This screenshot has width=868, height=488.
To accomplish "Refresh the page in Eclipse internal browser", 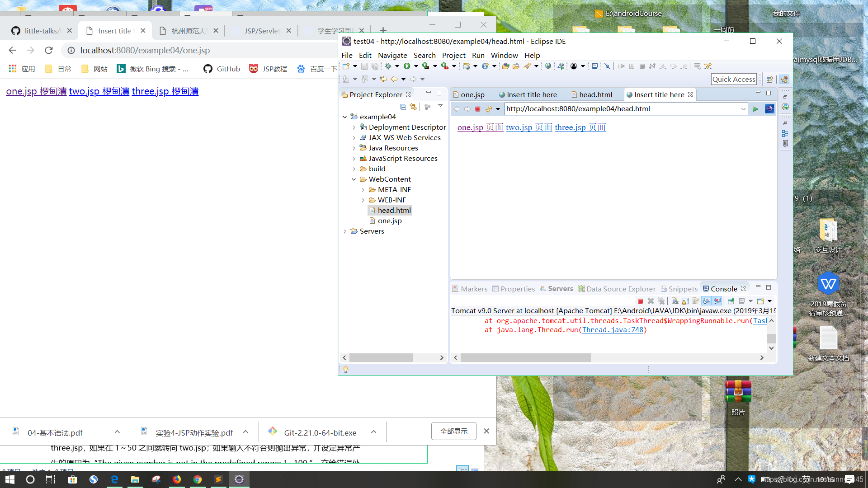I will tap(488, 109).
